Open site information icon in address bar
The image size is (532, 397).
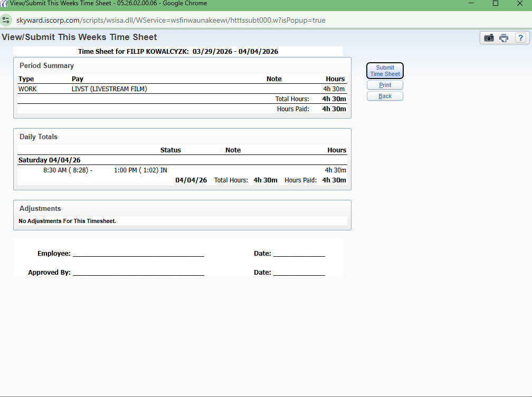pyautogui.click(x=6, y=20)
